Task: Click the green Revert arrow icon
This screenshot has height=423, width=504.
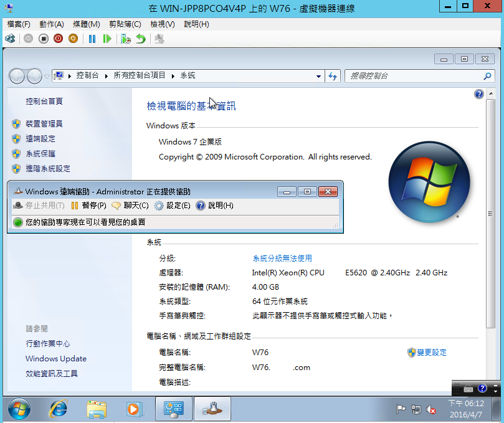Action: (141, 39)
